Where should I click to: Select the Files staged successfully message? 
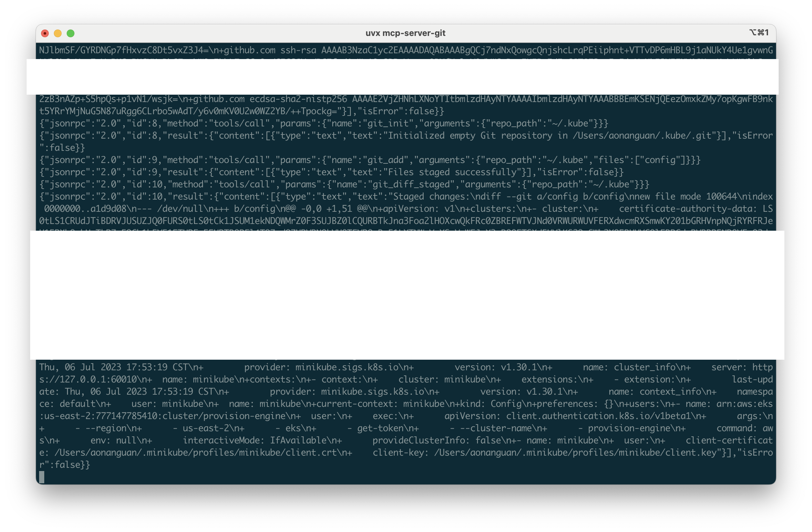coord(454,172)
